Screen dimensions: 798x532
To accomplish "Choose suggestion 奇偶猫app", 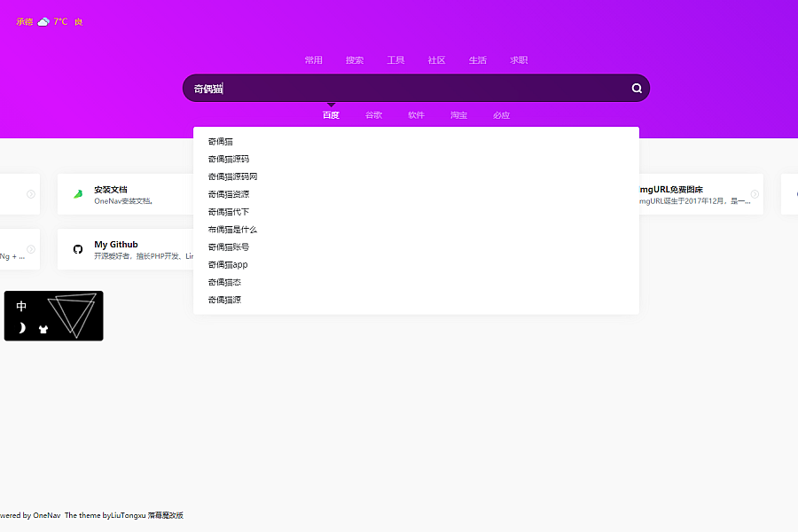I will (x=416, y=265).
